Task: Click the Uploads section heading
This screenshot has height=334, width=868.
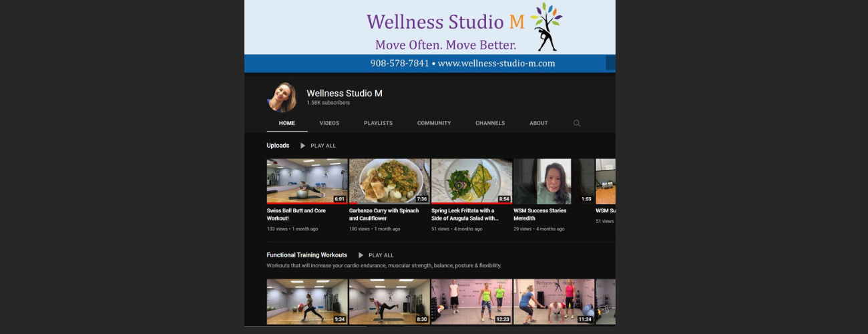Action: point(278,146)
